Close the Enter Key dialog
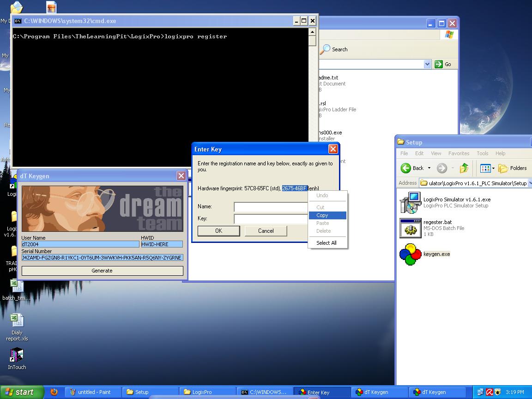 [333, 149]
